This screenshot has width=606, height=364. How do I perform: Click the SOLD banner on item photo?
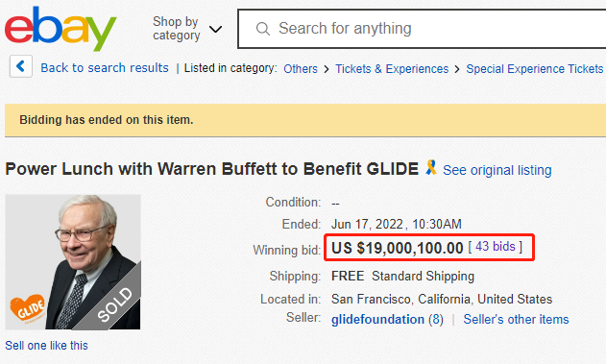point(113,305)
